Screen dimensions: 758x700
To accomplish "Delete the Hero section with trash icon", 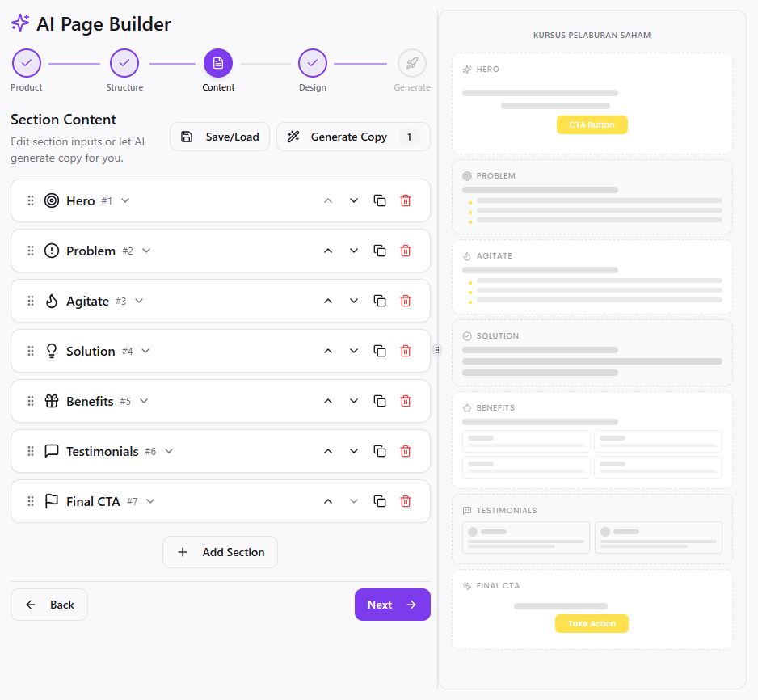I will click(406, 200).
